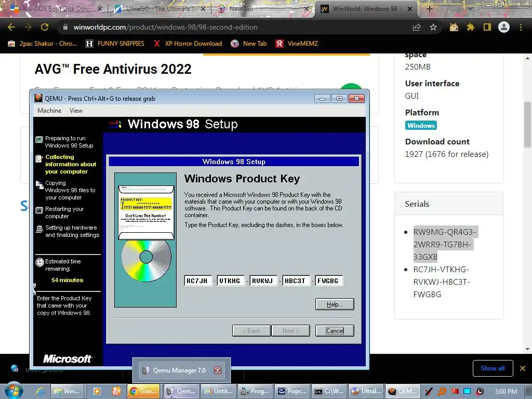Open the QEMU View menu
Screen dimensions: 532x399
(x=76, y=111)
